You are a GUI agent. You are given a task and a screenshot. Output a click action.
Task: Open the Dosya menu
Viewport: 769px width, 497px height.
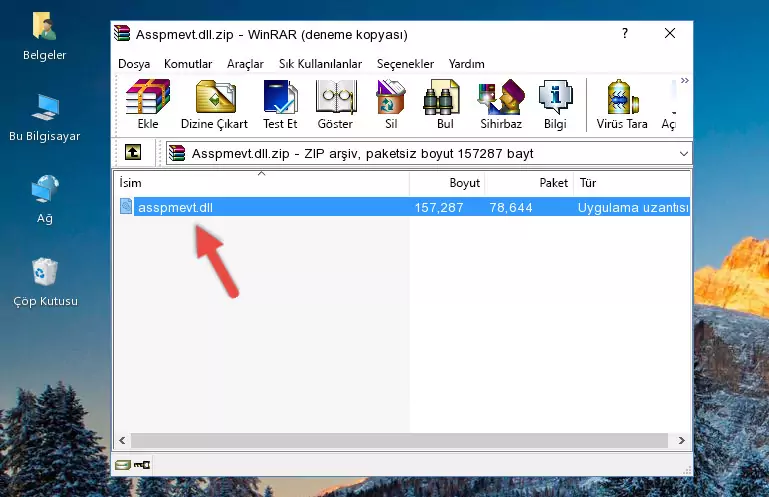pyautogui.click(x=134, y=64)
